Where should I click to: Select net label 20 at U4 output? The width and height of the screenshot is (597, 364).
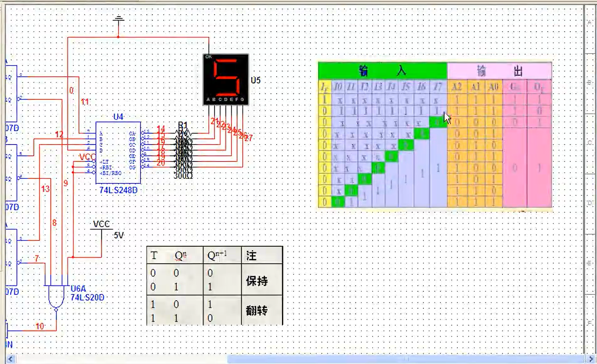(x=161, y=163)
